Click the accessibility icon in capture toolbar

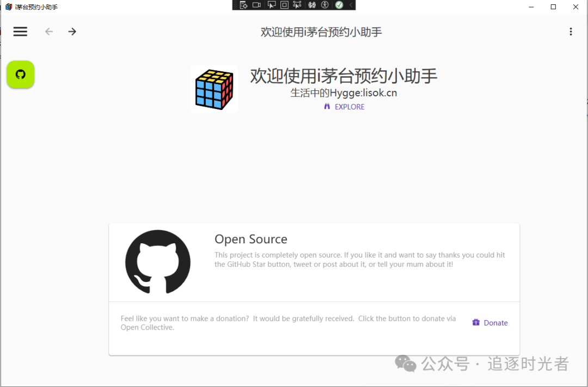324,5
